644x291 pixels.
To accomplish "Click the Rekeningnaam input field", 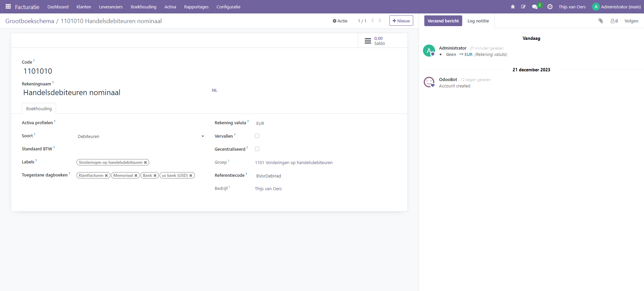I will tap(114, 92).
